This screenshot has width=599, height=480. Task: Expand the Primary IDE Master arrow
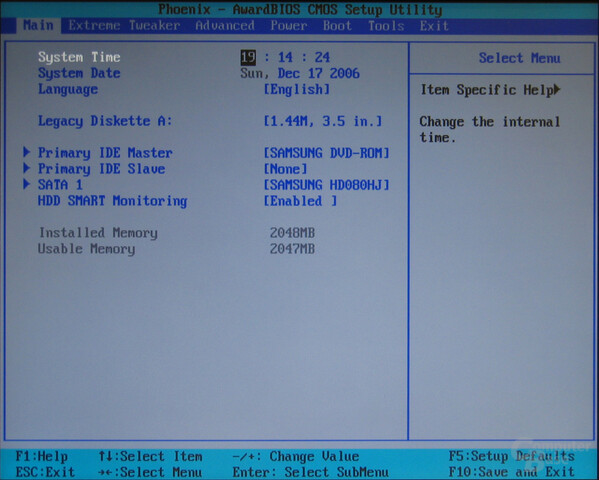[26, 152]
